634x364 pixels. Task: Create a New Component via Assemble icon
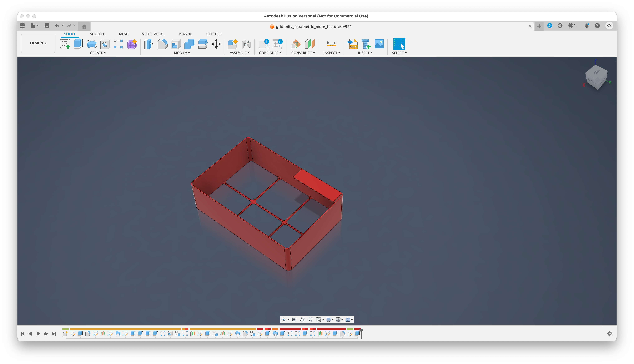(232, 44)
